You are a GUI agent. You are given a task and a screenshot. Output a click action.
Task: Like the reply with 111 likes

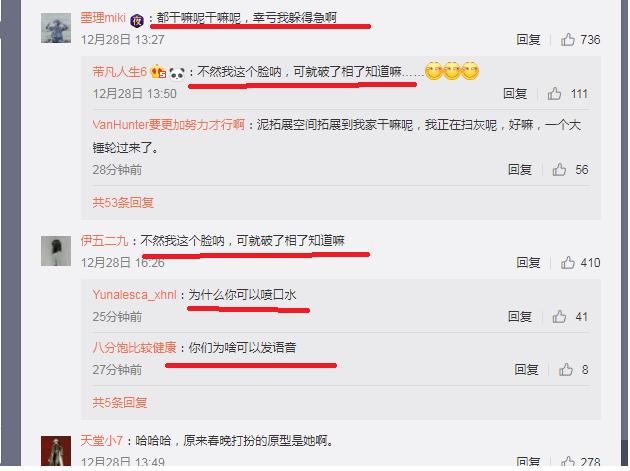(554, 94)
